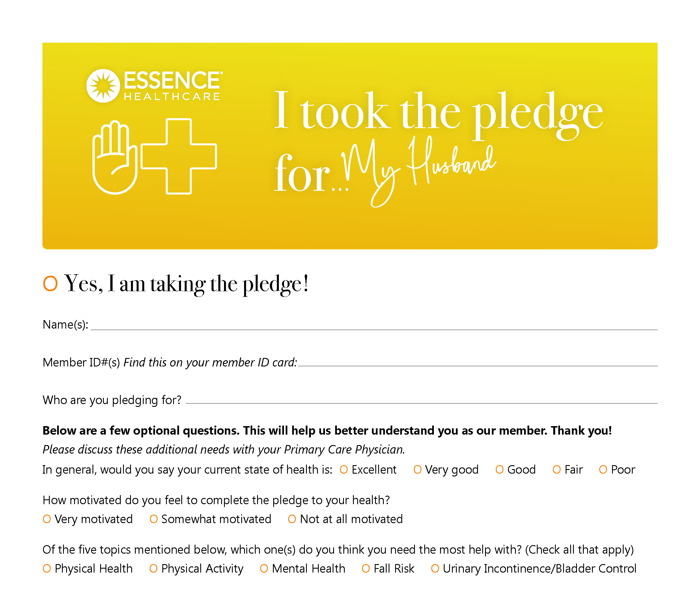Tick the Mental Health topic

pyautogui.click(x=264, y=568)
